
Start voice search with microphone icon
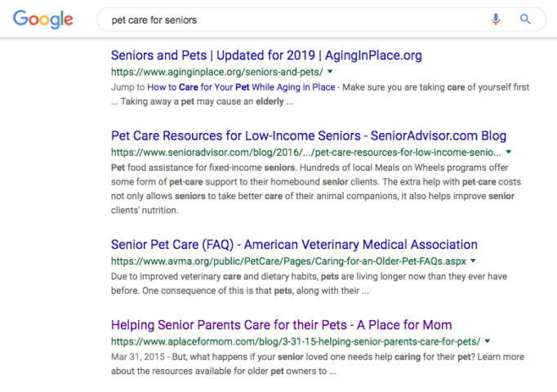[x=496, y=19]
